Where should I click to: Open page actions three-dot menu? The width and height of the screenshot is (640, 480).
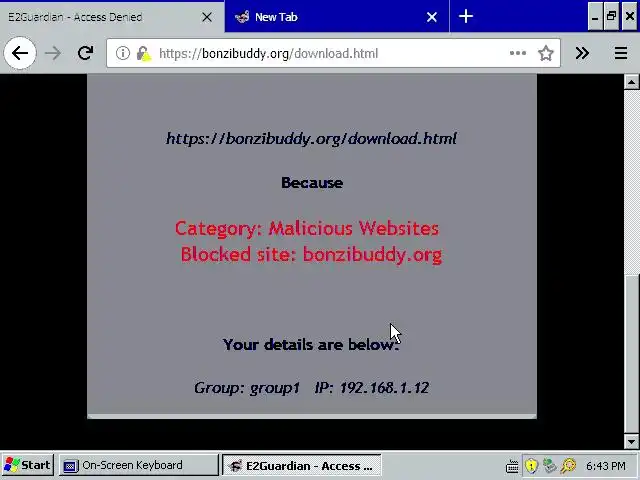(x=518, y=53)
